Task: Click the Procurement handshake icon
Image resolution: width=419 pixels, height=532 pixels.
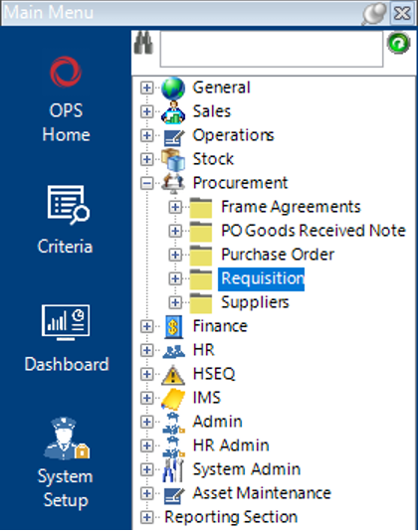Action: [x=173, y=183]
